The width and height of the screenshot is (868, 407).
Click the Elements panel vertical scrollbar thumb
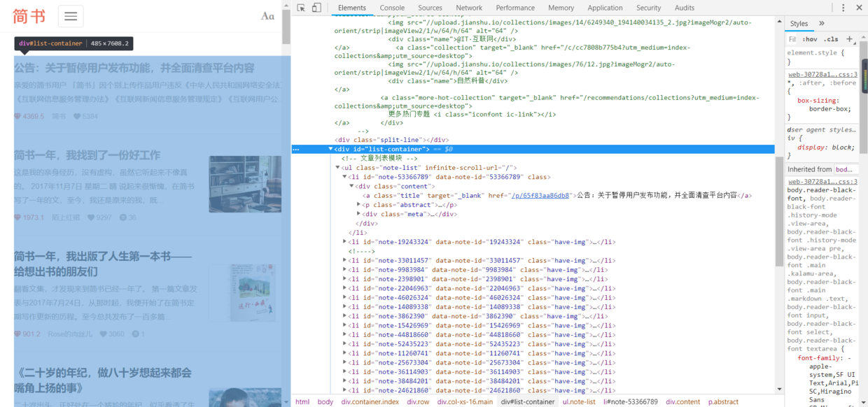pos(779,211)
